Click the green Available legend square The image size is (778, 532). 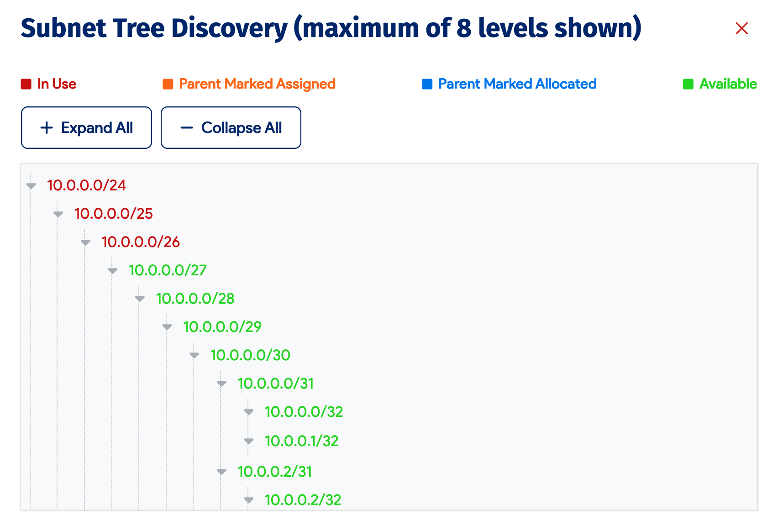[x=688, y=84]
